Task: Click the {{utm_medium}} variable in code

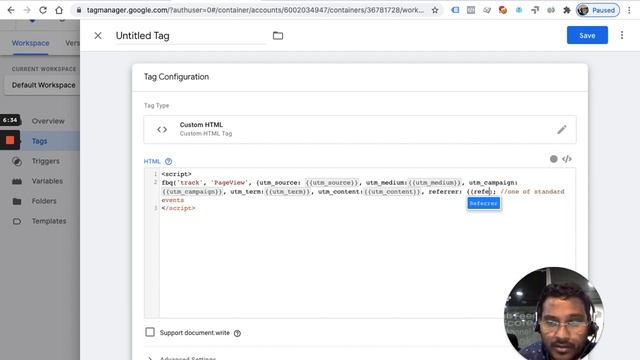Action: [x=435, y=182]
